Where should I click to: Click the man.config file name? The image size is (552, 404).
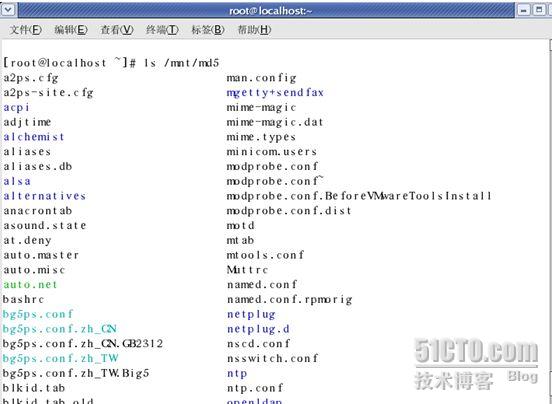coord(261,78)
